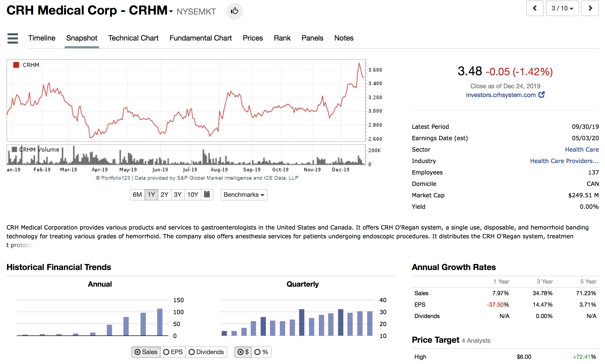Click the gray CRHM Volume legend marker
Viewport: 605px width, 364px height.
(15, 149)
